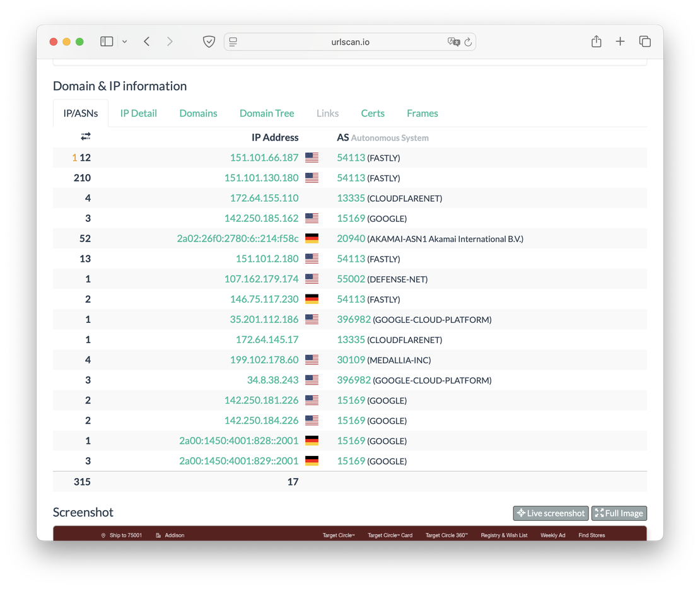Open the sidebar options dropdown chevron
This screenshot has height=589, width=700.
pyautogui.click(x=124, y=42)
